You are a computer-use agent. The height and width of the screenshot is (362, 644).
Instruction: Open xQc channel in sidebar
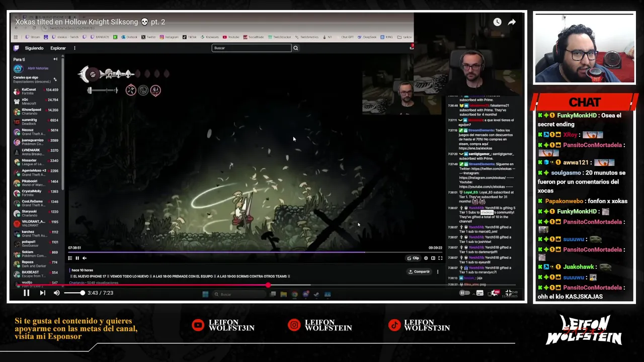pos(36,102)
